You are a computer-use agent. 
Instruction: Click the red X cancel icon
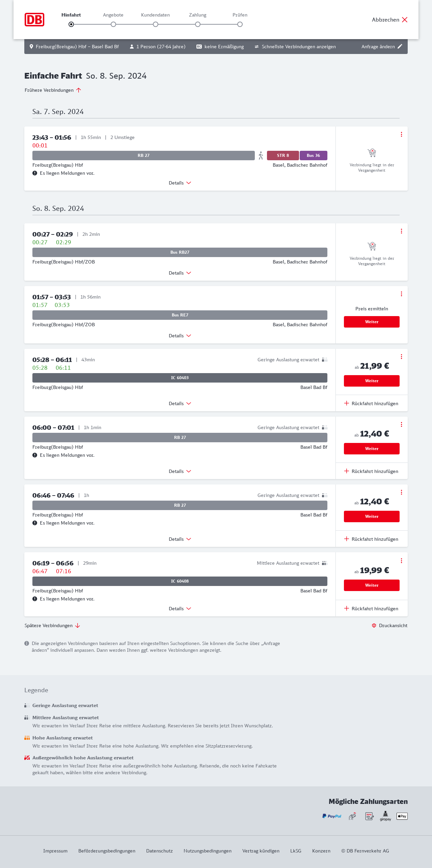click(x=405, y=20)
